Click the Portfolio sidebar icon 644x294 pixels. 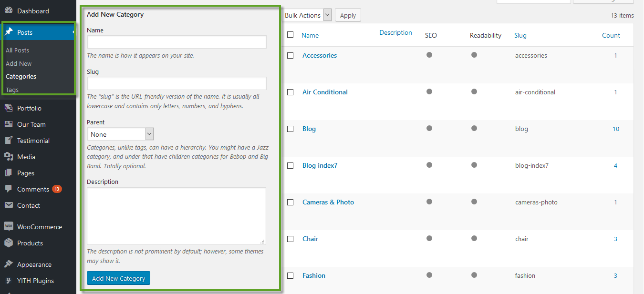(9, 108)
